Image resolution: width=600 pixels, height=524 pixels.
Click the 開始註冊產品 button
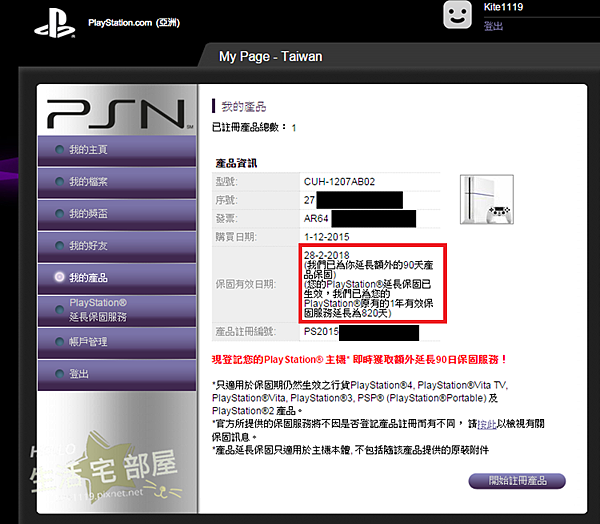(517, 481)
